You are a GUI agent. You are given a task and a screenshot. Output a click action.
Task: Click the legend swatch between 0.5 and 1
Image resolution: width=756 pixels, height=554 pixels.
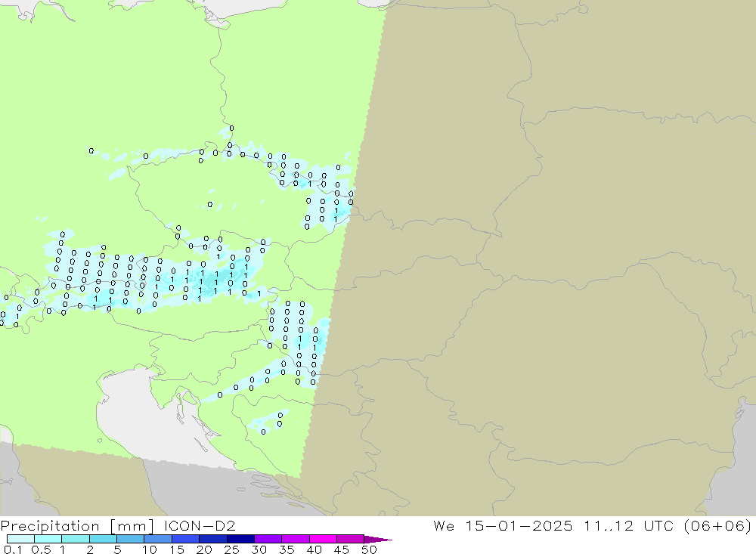point(48,539)
